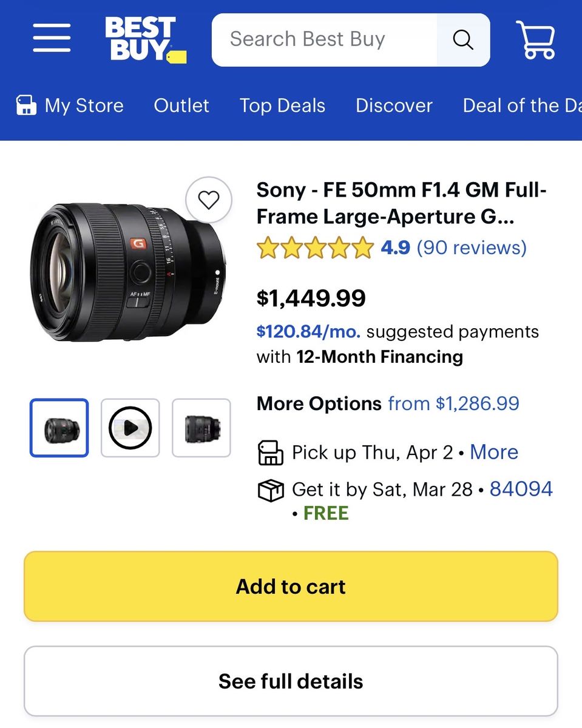Viewport: 582px width, 728px height.
Task: Open the Discover menu
Action: [394, 106]
